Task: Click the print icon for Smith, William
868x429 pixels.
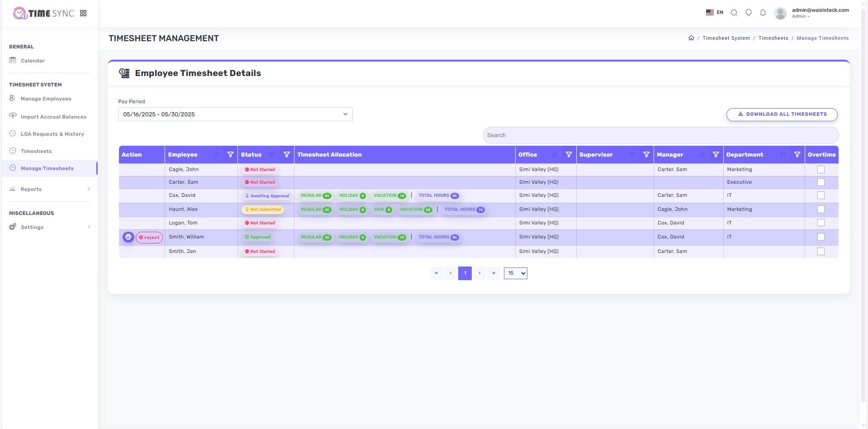Action: 128,237
